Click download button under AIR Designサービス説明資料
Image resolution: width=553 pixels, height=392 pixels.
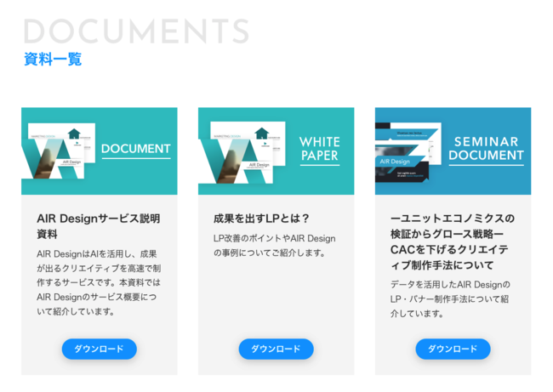99,349
